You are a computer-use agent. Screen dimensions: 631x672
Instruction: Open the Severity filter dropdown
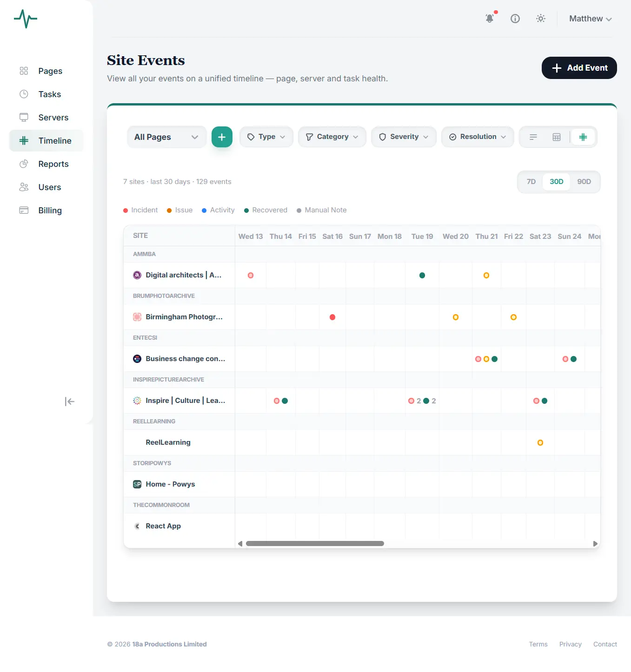pyautogui.click(x=404, y=137)
